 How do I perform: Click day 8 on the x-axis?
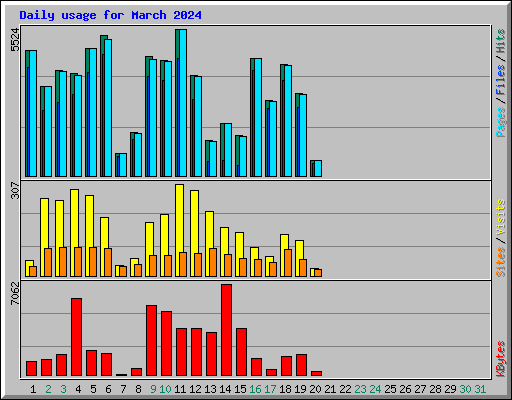point(138,389)
